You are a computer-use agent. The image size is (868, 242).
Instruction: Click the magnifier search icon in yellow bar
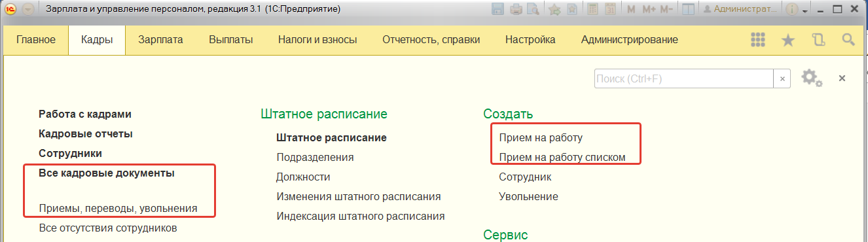tap(848, 40)
